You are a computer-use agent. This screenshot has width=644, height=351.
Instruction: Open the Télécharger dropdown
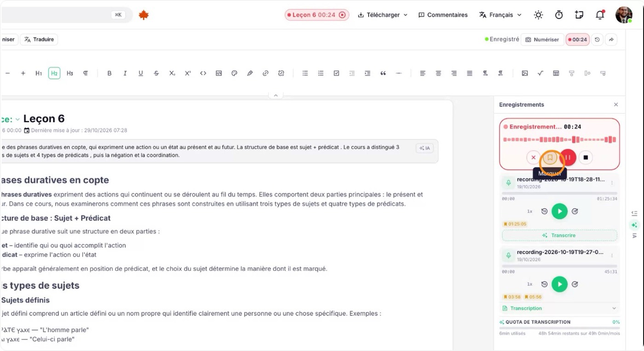tap(383, 15)
